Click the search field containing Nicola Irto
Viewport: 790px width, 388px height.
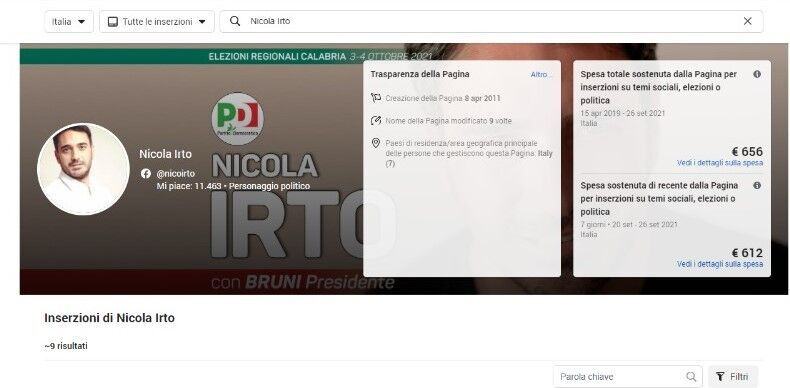(491, 21)
